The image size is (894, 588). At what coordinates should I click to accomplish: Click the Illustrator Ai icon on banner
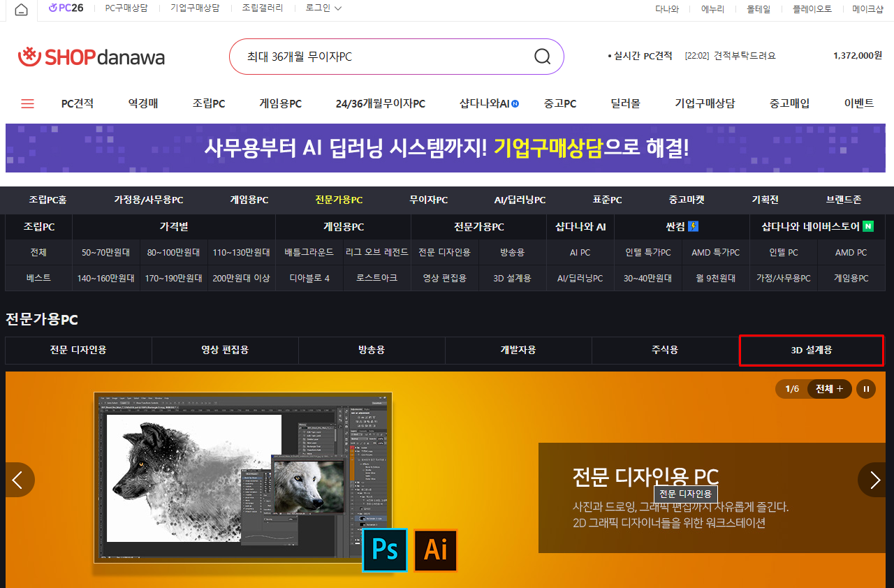pos(436,550)
